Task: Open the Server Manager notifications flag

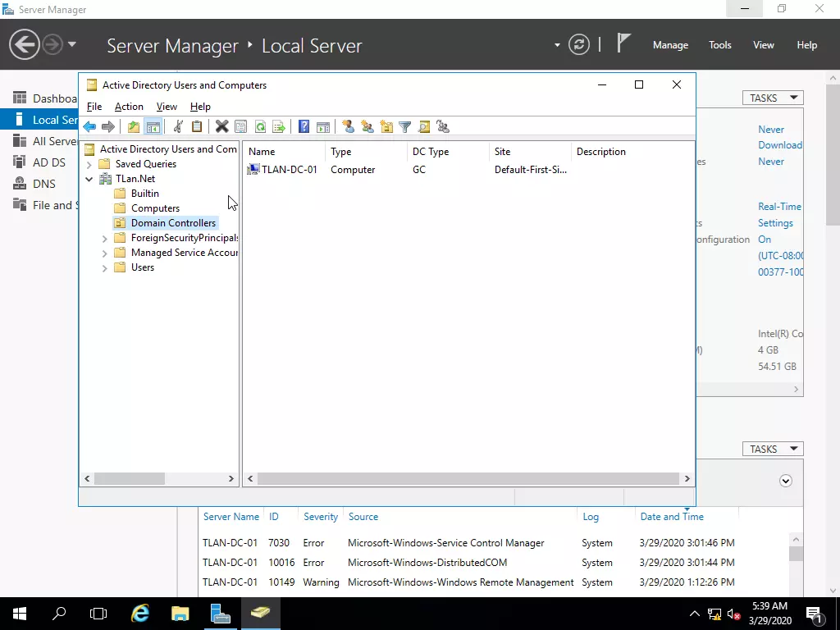Action: point(623,43)
